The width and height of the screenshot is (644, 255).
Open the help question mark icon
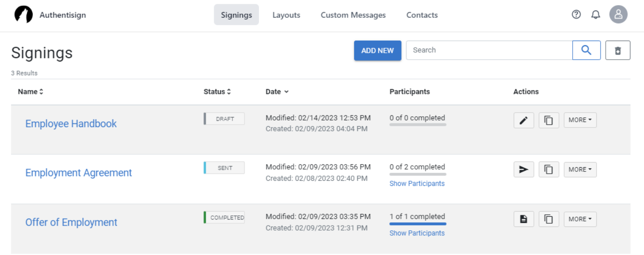pos(576,14)
